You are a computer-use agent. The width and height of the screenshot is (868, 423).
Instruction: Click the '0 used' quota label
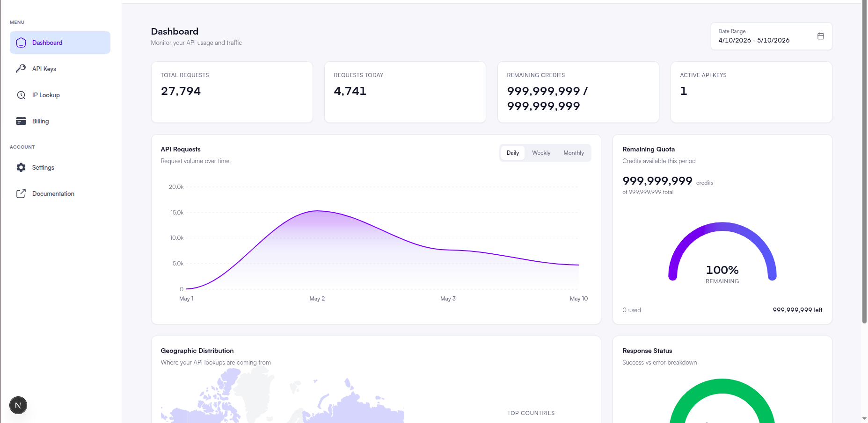pyautogui.click(x=632, y=310)
